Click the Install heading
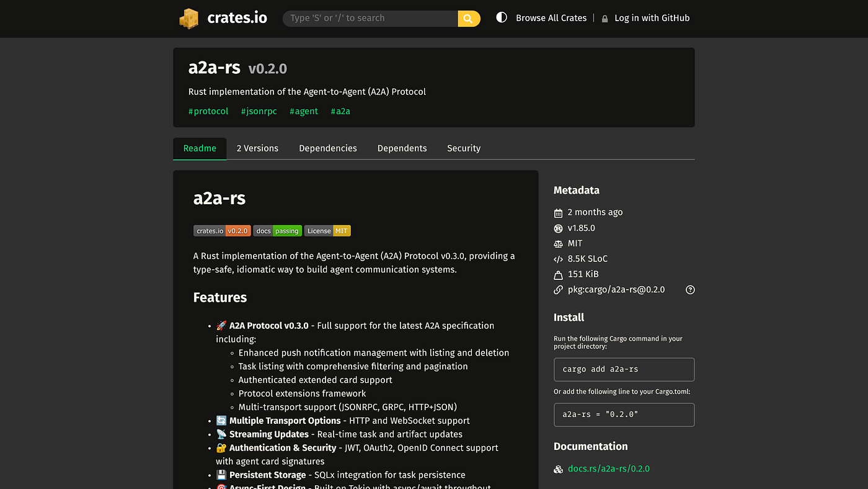Image resolution: width=868 pixels, height=489 pixels. 569,317
